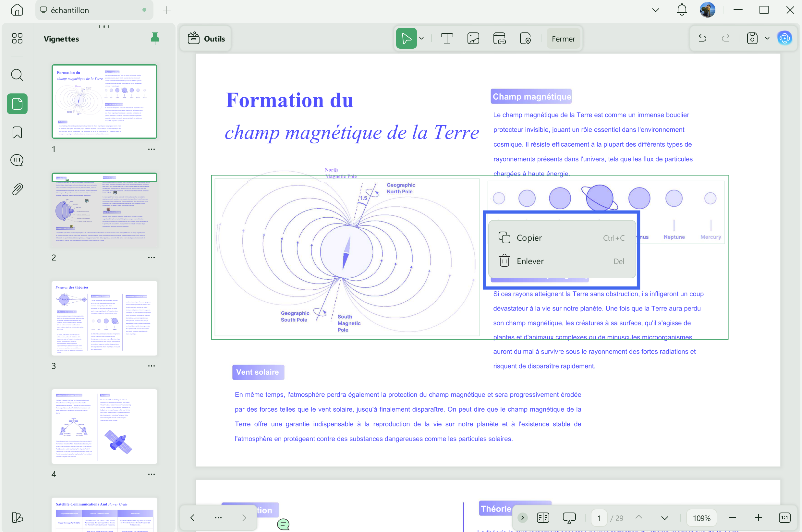The width and height of the screenshot is (802, 532).
Task: Open options menu for page 2
Action: [x=151, y=258]
